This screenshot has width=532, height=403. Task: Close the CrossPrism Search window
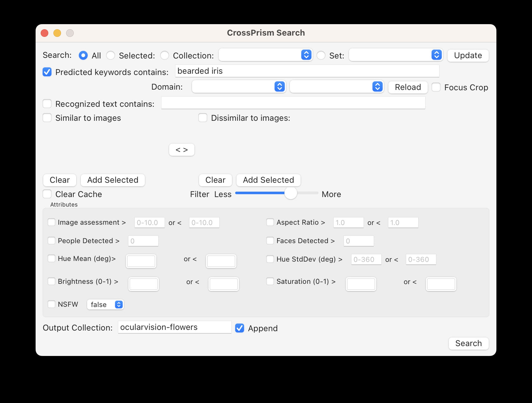click(44, 33)
